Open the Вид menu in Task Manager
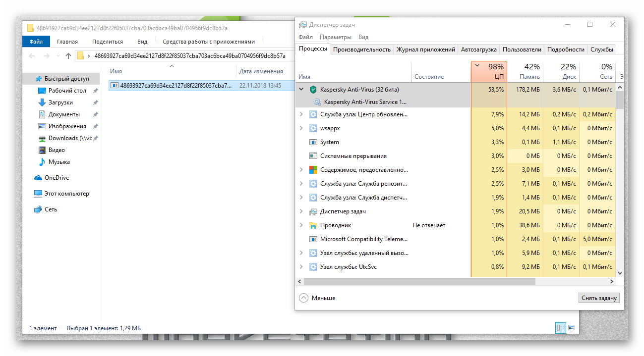The image size is (644, 356). point(363,37)
